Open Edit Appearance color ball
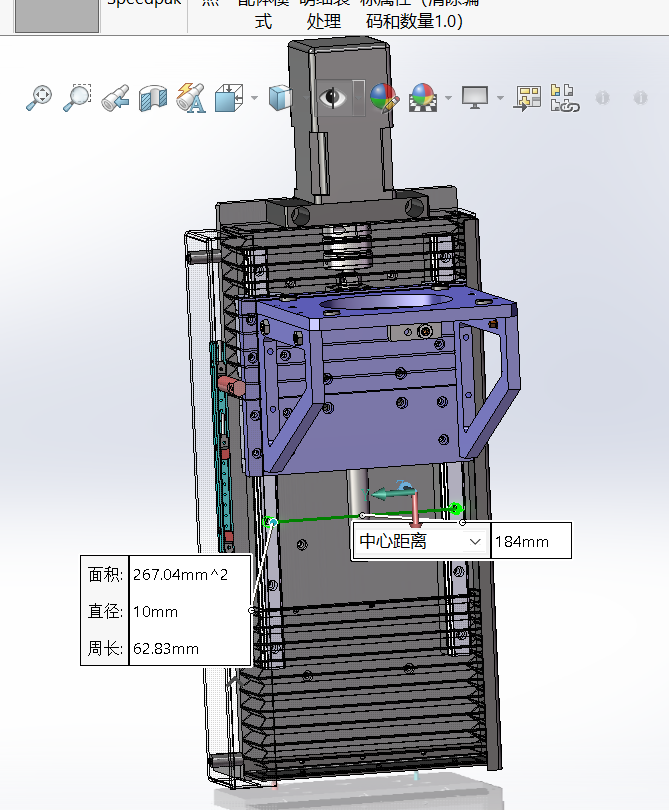Image resolution: width=669 pixels, height=810 pixels. tap(384, 98)
